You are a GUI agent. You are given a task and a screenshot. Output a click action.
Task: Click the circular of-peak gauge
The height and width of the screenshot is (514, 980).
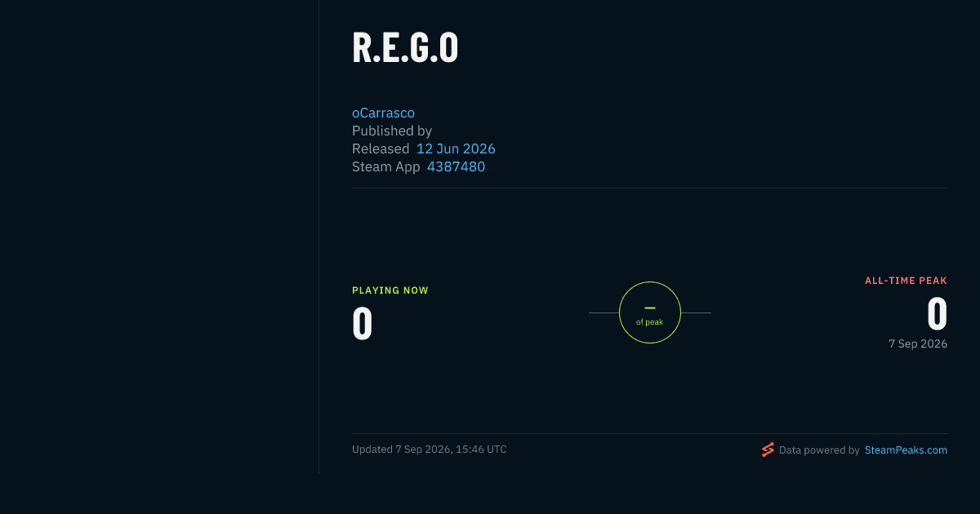click(x=650, y=312)
